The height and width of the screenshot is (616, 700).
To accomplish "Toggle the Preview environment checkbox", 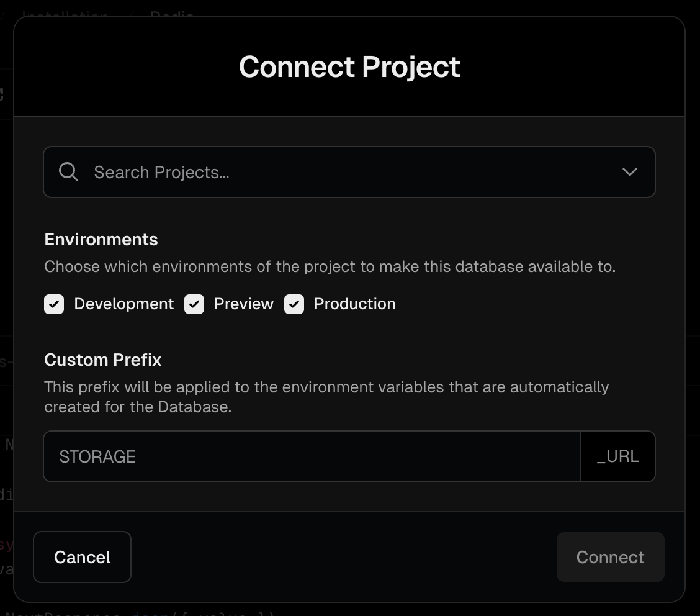I will click(x=194, y=304).
